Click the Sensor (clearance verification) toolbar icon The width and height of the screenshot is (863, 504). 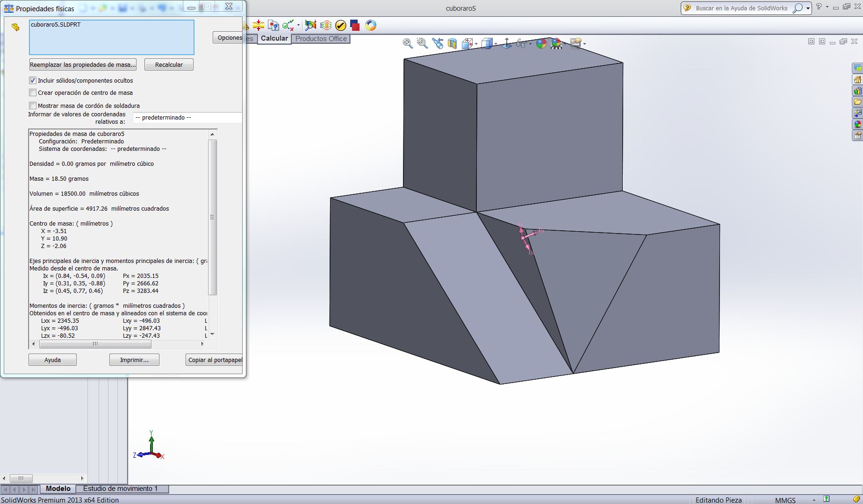(x=258, y=25)
